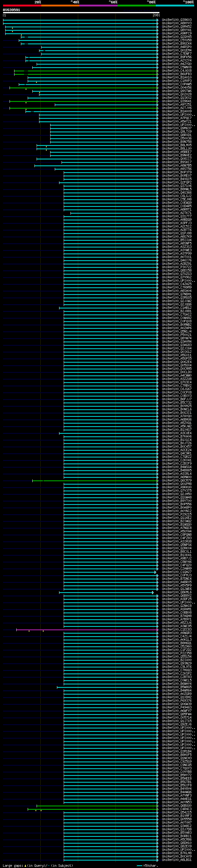This screenshot has height=868, width=197.
Task: Click the UniRef100_C4R4C3 hit label
Action: 177,809
